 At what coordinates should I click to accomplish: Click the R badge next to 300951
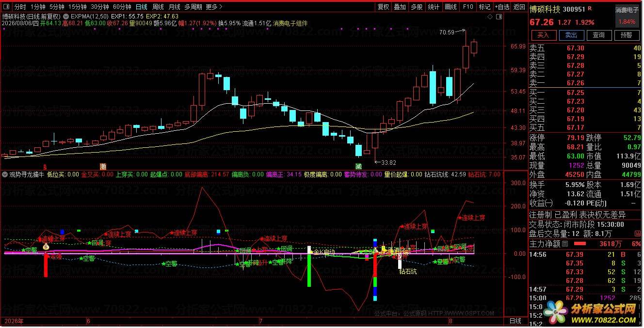coord(589,9)
